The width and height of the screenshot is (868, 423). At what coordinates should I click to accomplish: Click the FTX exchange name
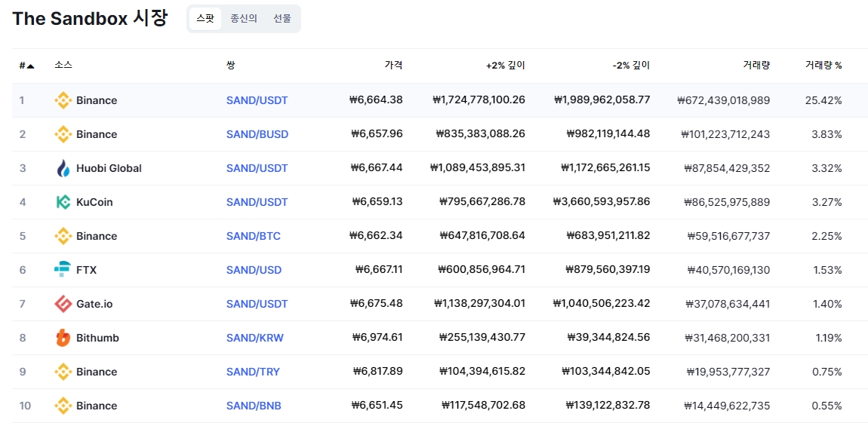pos(86,270)
